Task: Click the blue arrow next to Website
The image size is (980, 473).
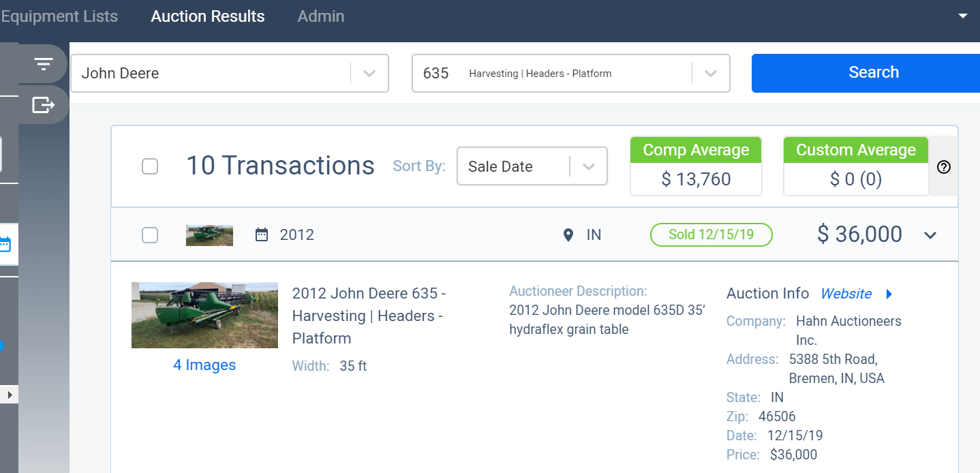Action: tap(889, 294)
